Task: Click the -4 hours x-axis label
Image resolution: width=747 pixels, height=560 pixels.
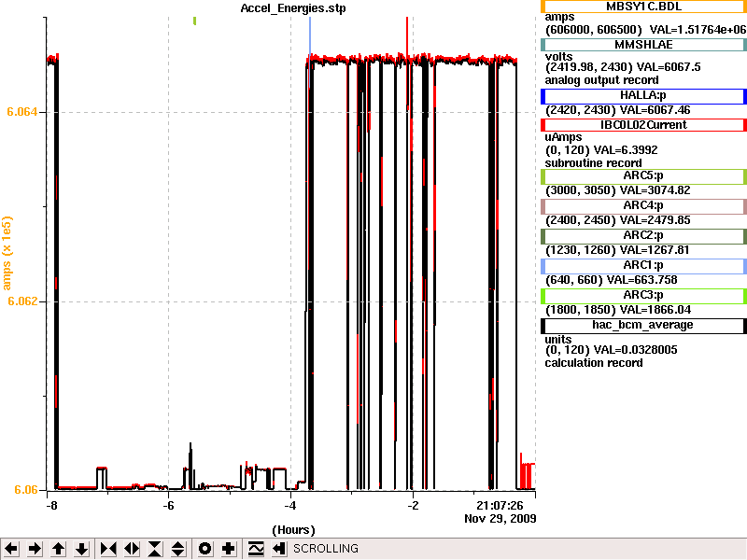Action: (x=291, y=505)
